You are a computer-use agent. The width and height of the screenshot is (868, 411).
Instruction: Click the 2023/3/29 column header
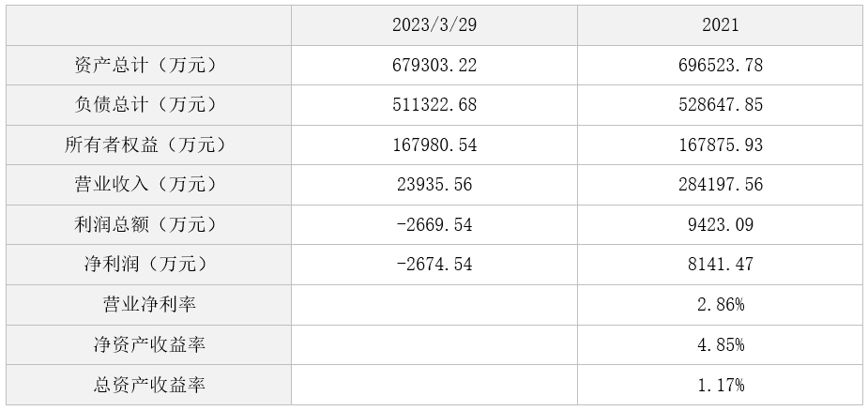434,25
